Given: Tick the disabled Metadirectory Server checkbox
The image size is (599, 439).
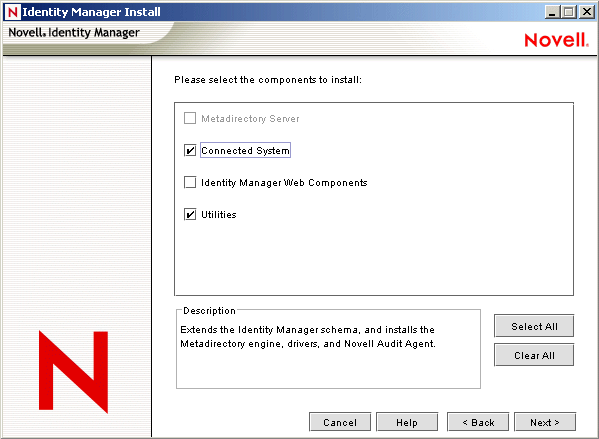Looking at the screenshot, I should pos(190,118).
